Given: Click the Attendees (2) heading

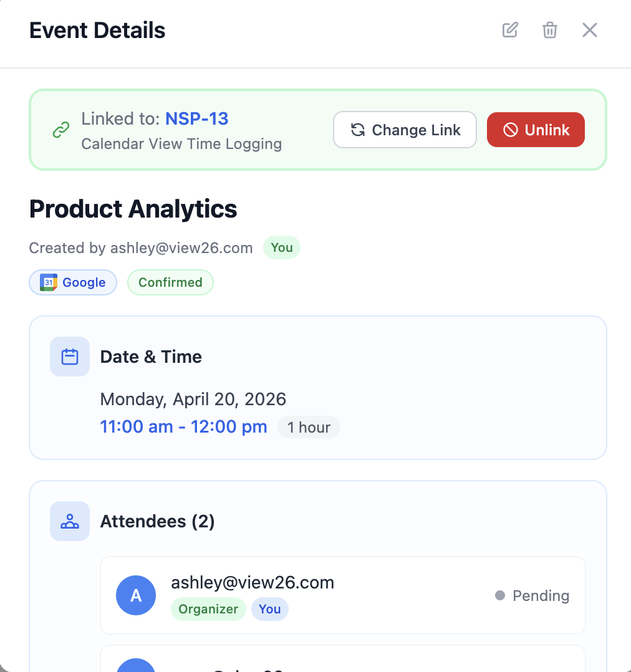Looking at the screenshot, I should 157,522.
